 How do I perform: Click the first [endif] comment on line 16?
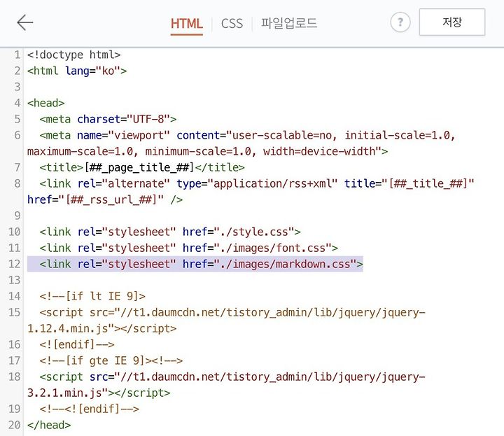(77, 344)
